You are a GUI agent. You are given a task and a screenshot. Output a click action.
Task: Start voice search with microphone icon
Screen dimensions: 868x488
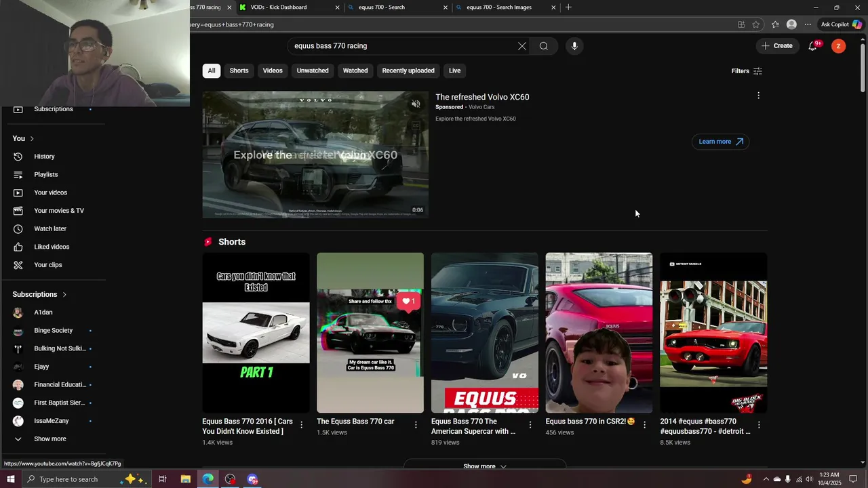[x=574, y=46]
